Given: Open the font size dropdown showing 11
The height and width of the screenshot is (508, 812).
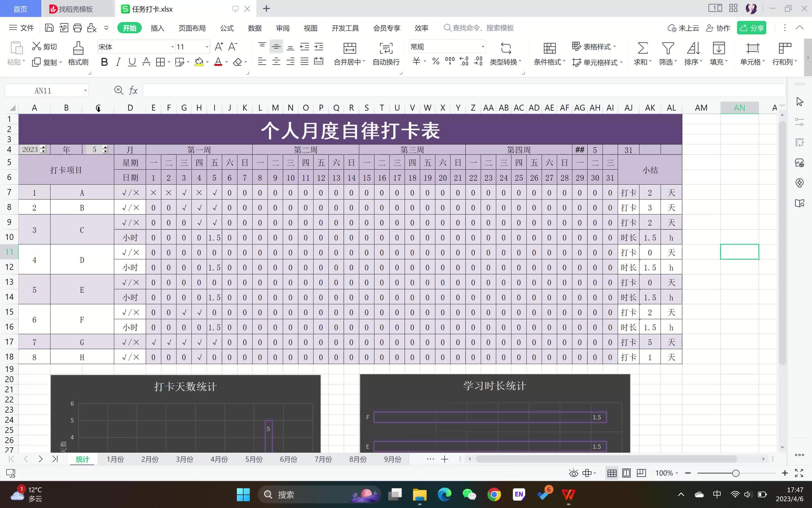Looking at the screenshot, I should point(207,47).
